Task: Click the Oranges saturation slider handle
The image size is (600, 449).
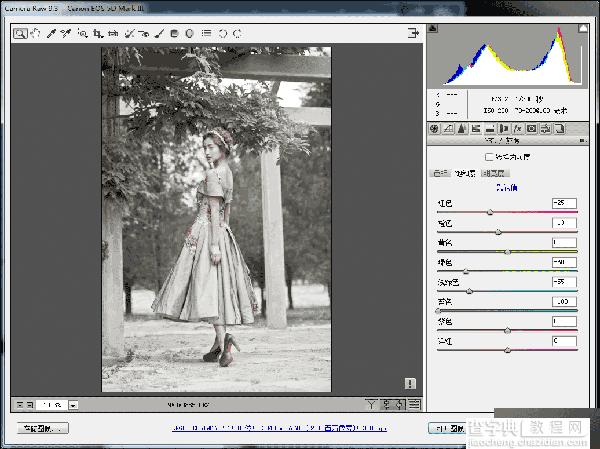Action: [x=498, y=232]
